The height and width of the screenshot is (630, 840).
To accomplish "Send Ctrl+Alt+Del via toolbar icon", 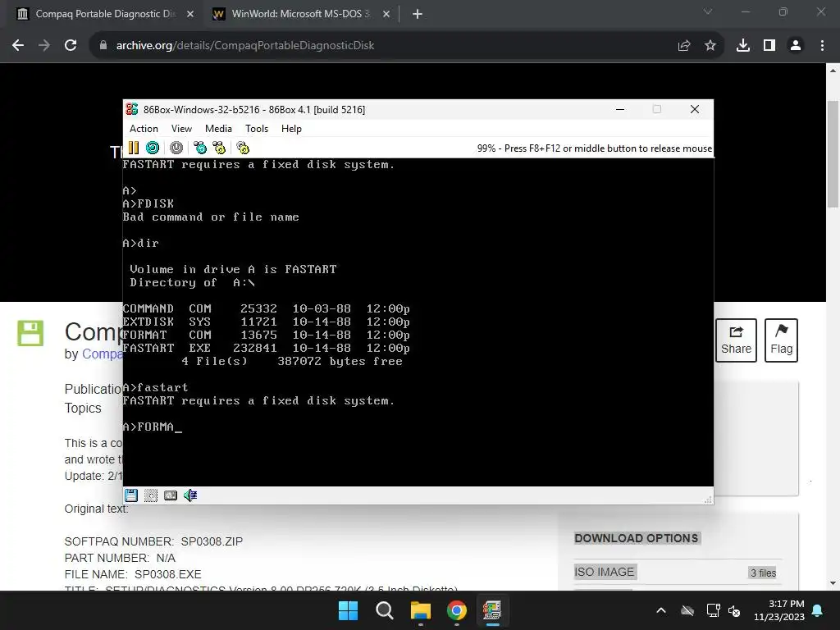I will pyautogui.click(x=200, y=148).
